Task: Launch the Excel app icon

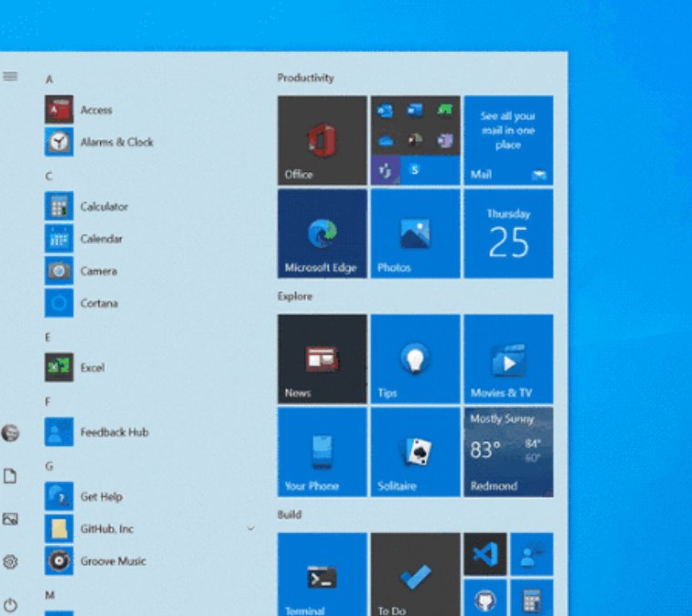Action: tap(58, 367)
